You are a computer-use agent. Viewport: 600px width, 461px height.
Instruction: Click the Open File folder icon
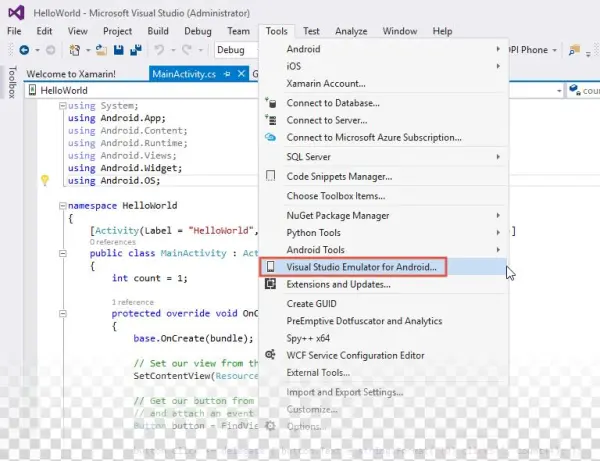pyautogui.click(x=101, y=50)
